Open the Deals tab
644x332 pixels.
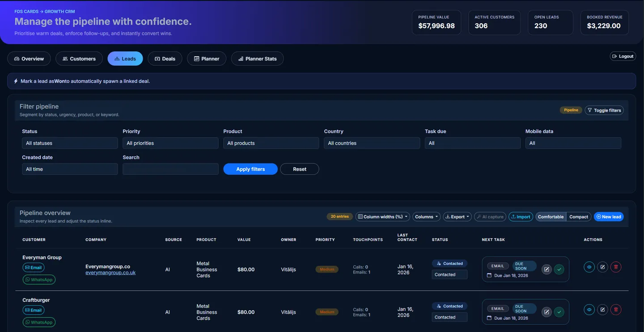(165, 59)
